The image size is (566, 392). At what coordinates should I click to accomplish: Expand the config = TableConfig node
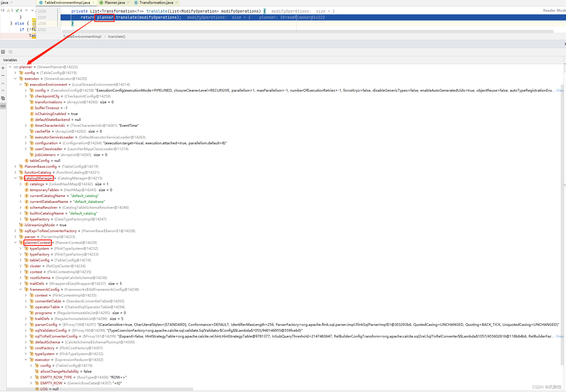point(15,73)
